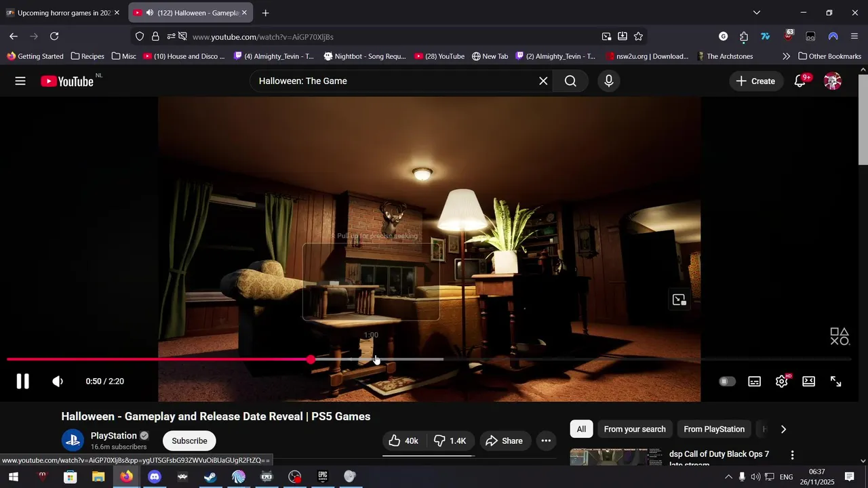Open Steam from the taskbar

click(x=210, y=477)
